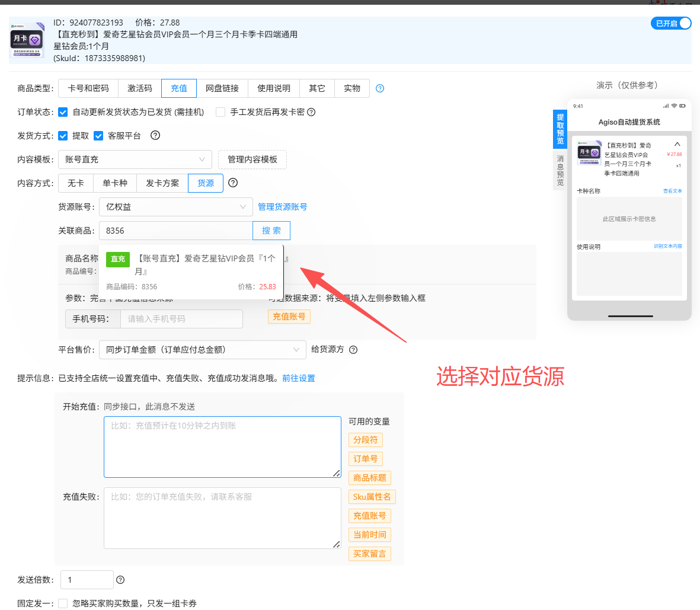Focus 手机号码 input field
The width and height of the screenshot is (700, 610).
182,319
